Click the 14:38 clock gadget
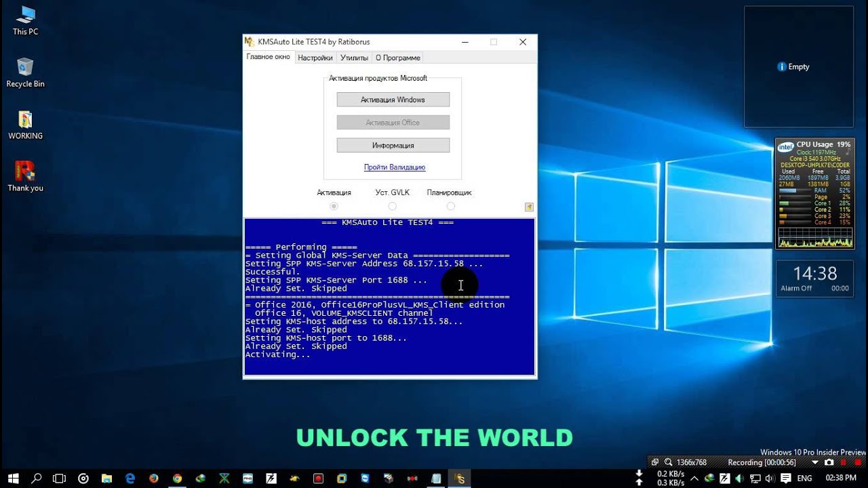Image resolution: width=868 pixels, height=488 pixels. pos(815,279)
